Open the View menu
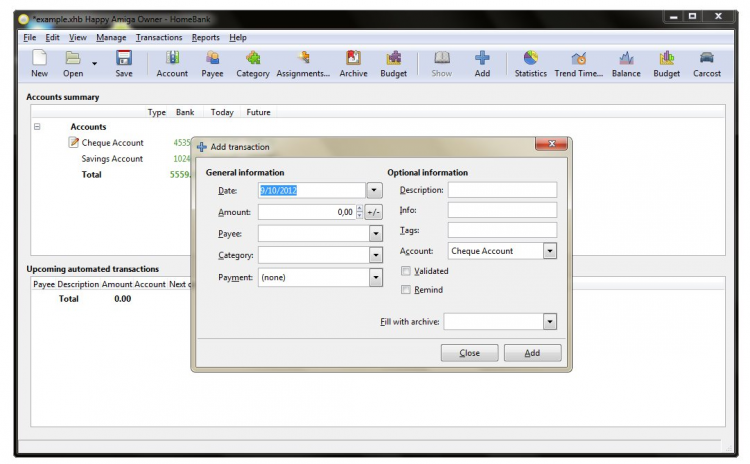 pyautogui.click(x=77, y=37)
